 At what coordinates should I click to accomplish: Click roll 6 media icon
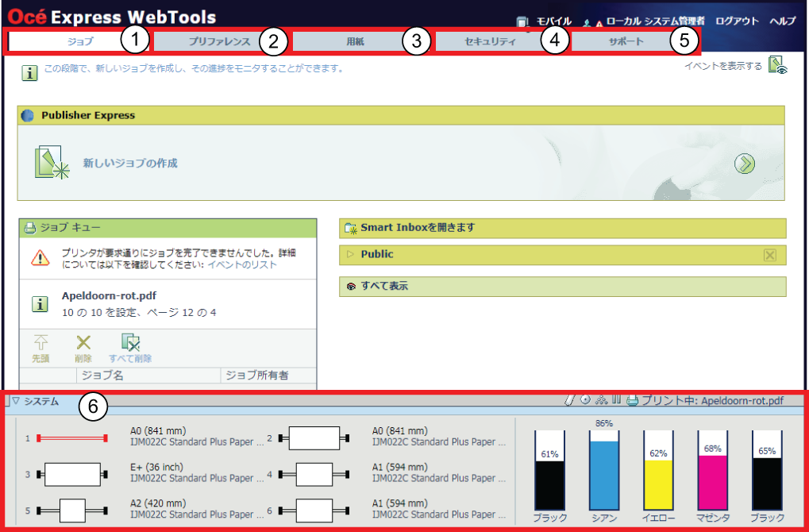click(314, 511)
